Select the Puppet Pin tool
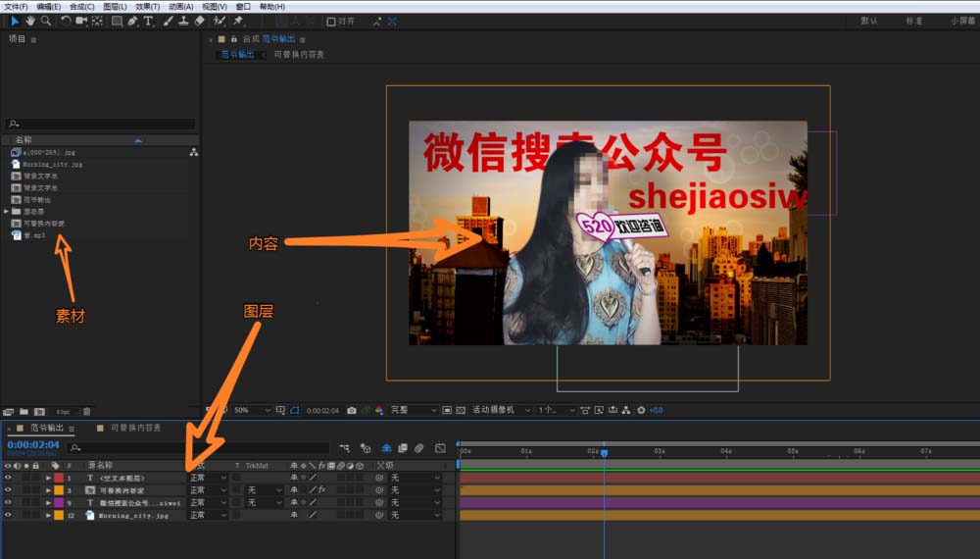This screenshot has height=559, width=980. (238, 22)
